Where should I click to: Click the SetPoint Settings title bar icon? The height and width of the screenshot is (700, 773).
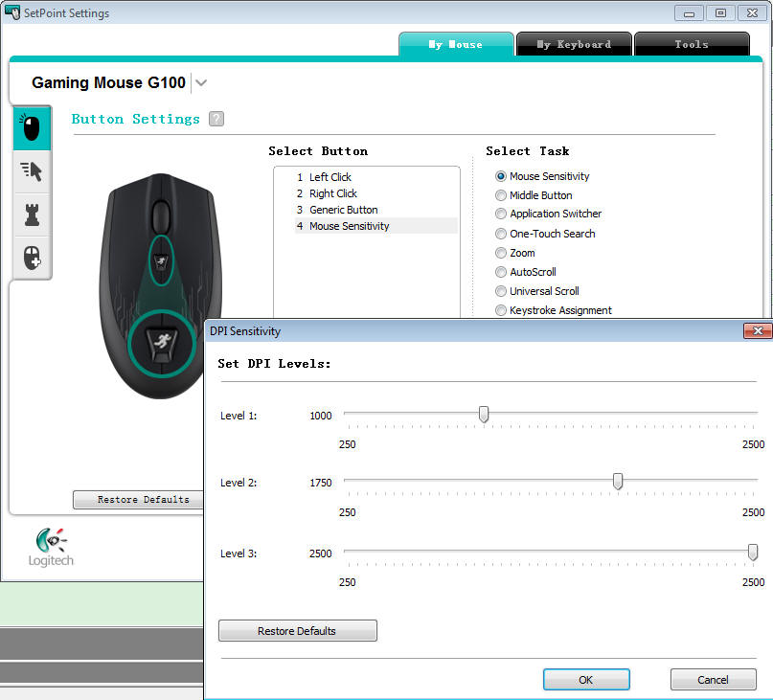(11, 12)
